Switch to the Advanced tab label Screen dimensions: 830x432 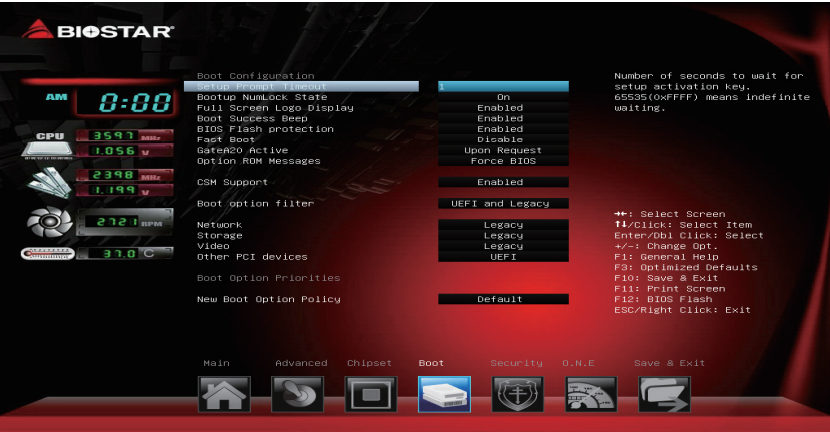(x=301, y=363)
